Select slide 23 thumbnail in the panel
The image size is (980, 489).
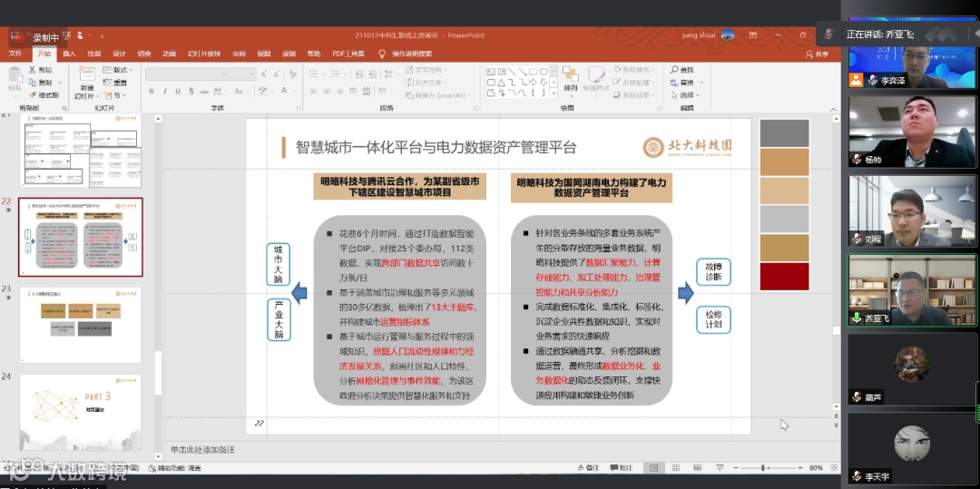click(x=81, y=325)
